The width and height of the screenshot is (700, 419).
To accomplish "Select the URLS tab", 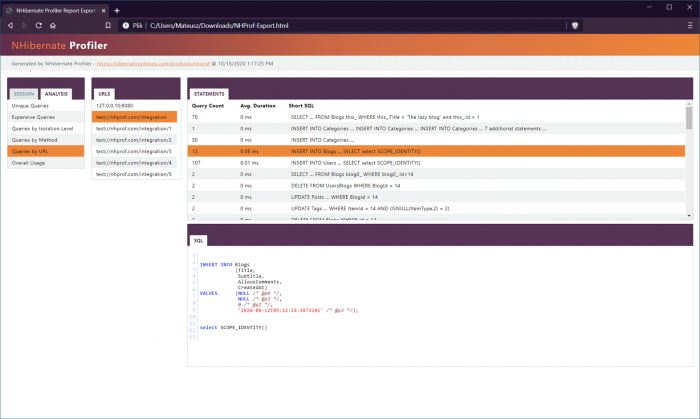I will point(104,94).
